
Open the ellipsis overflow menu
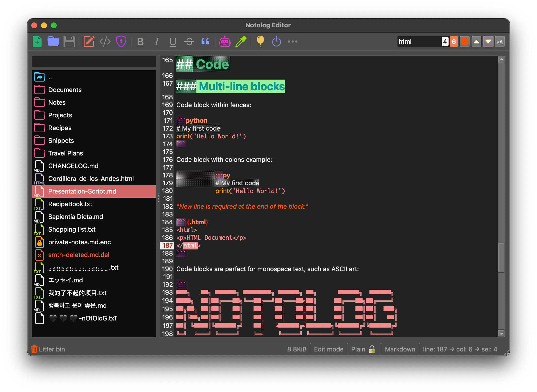292,41
